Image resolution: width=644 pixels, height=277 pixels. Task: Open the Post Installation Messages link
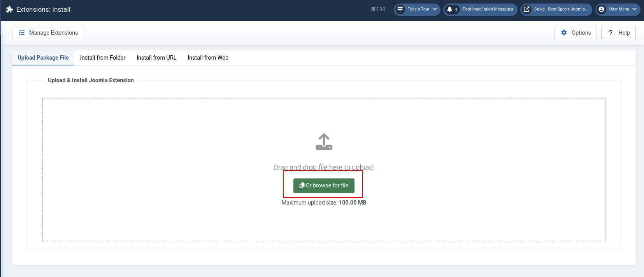point(488,9)
